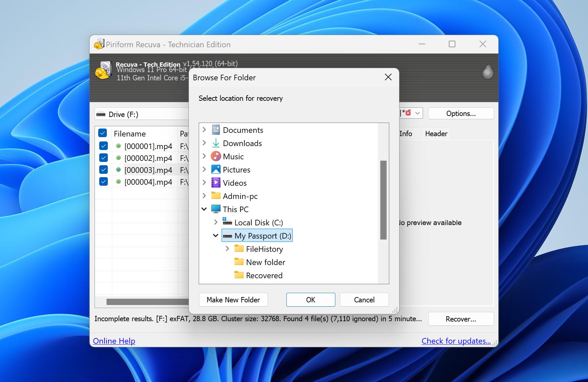This screenshot has height=382, width=588.
Task: Expand the Local Disk (C:) node
Action: 216,222
